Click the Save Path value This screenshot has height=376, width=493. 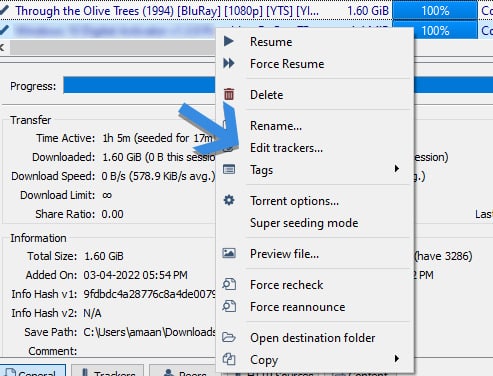coord(149,332)
